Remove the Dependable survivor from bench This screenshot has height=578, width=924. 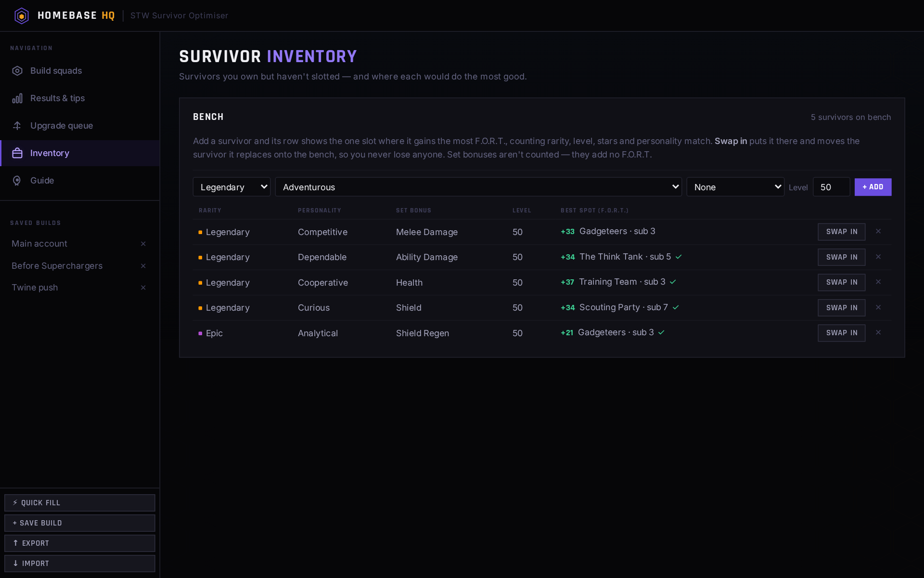878,257
